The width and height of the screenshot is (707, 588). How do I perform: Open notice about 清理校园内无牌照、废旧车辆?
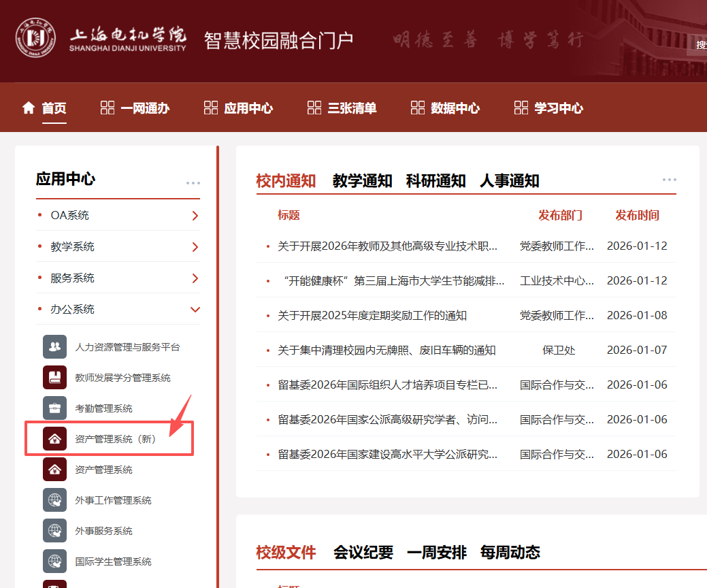(387, 350)
